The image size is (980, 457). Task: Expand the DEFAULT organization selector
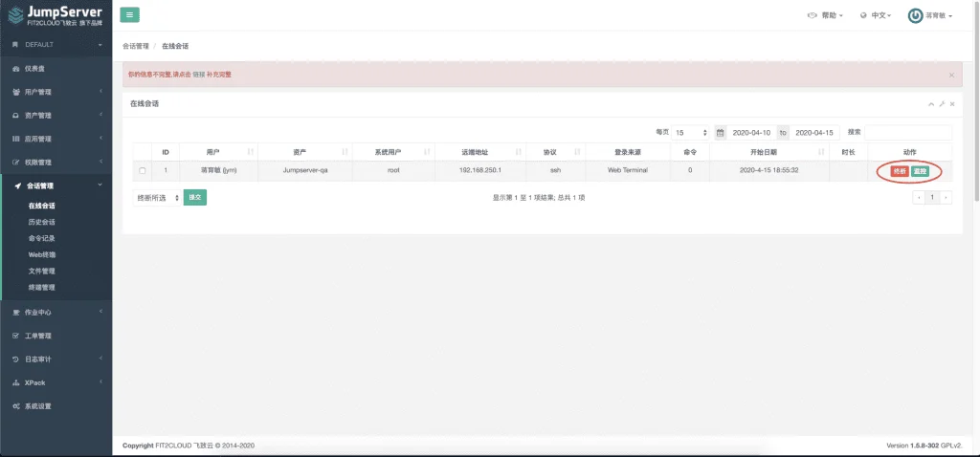tap(56, 45)
